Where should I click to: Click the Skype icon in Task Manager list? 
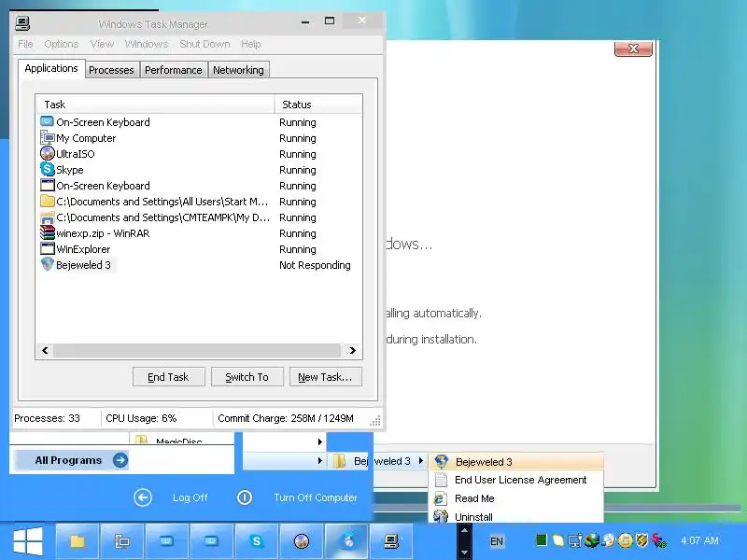tap(48, 170)
